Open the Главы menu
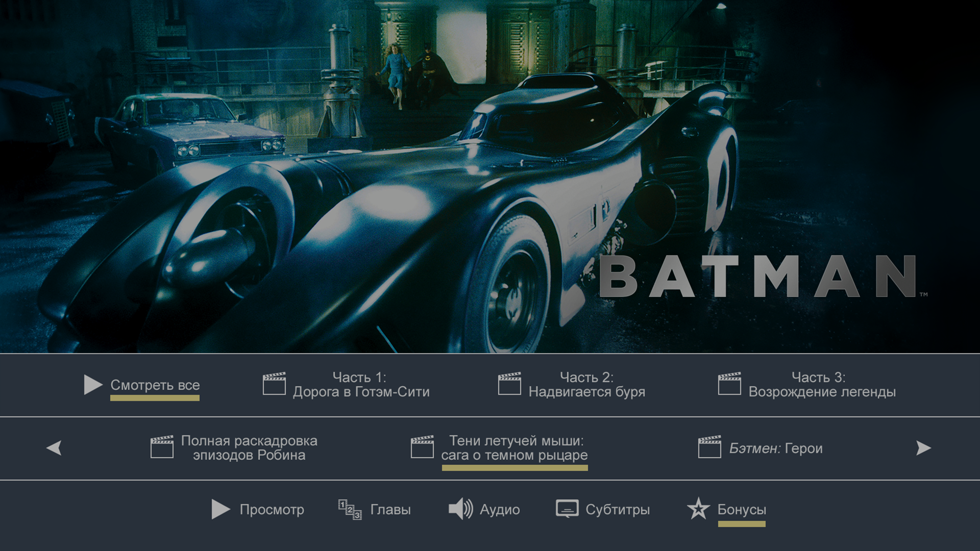Image resolution: width=980 pixels, height=551 pixels. [x=390, y=510]
